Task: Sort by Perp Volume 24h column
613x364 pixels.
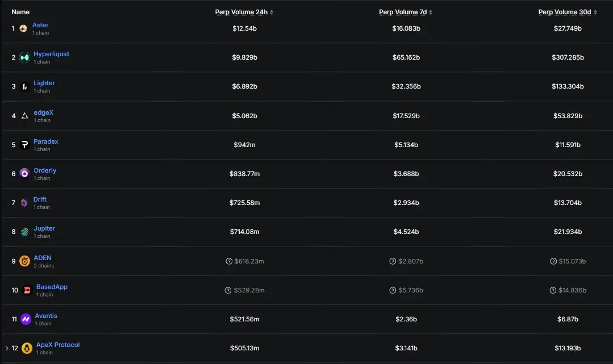Action: tap(244, 12)
